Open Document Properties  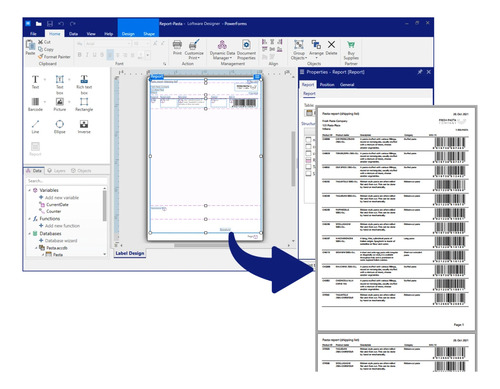pyautogui.click(x=246, y=50)
